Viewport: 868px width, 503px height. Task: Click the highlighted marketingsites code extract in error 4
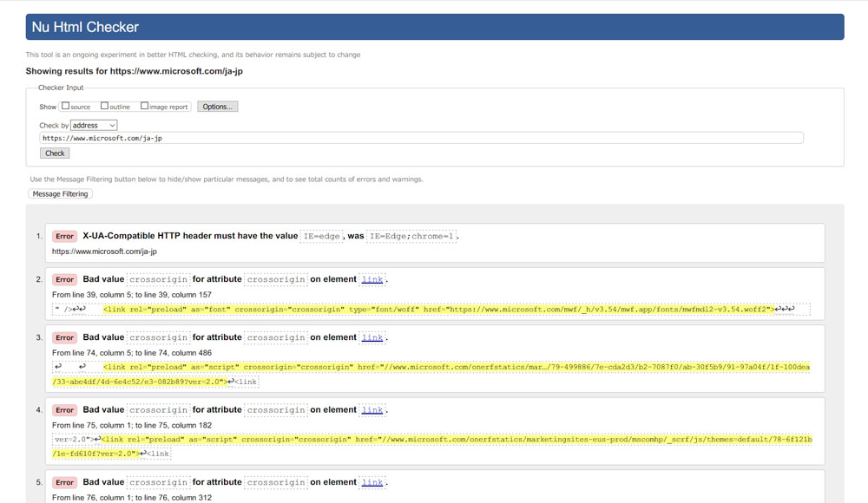431,447
